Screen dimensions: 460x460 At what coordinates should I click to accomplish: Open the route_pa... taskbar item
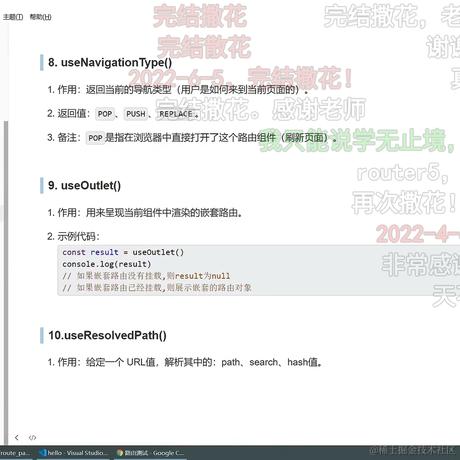click(15, 453)
